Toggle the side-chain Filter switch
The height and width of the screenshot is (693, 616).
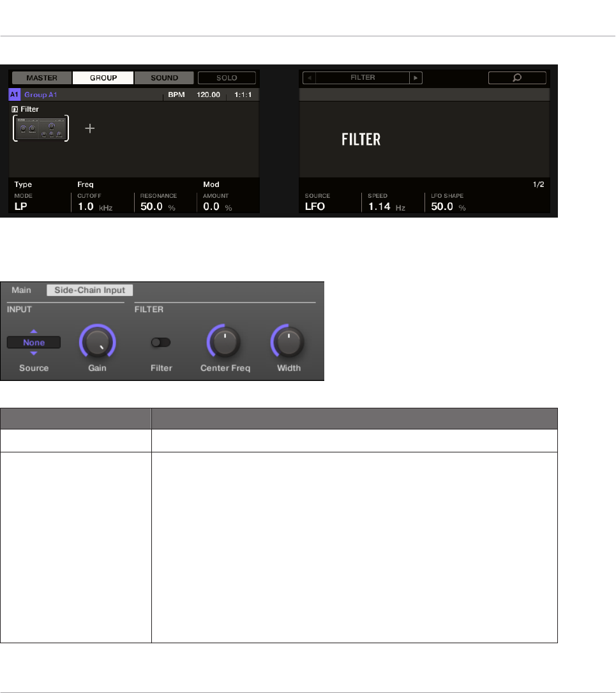point(160,342)
